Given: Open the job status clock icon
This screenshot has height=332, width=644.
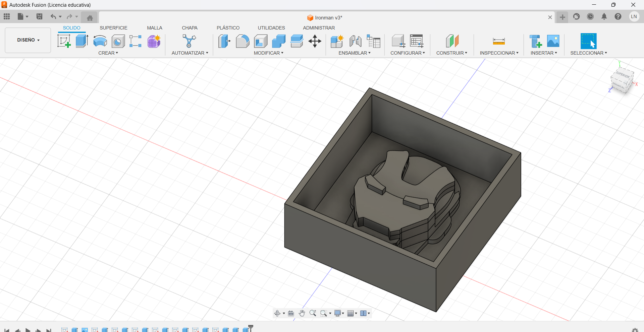Looking at the screenshot, I should [590, 16].
